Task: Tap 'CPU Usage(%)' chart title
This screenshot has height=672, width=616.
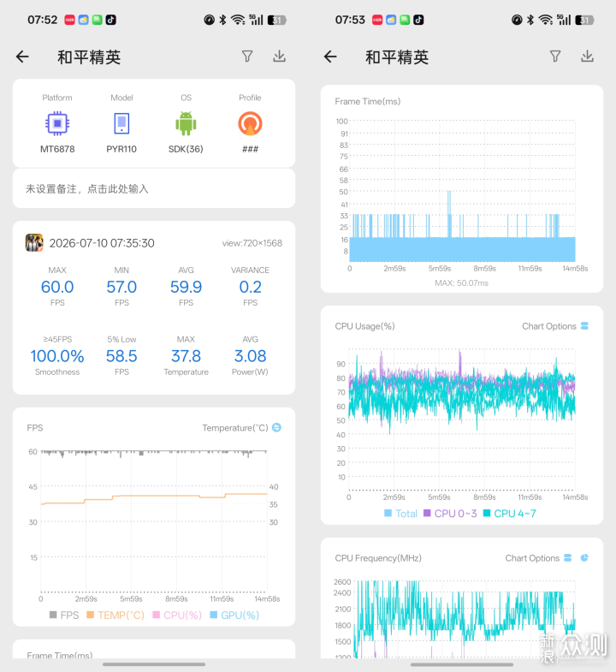Action: coord(364,326)
